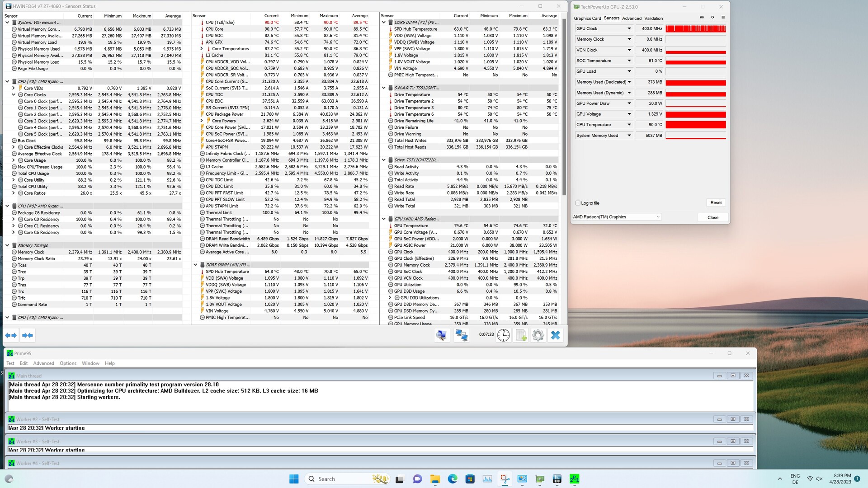The image size is (868, 488).
Task: Open the GPU-Z hamburger menu icon
Action: pyautogui.click(x=723, y=17)
